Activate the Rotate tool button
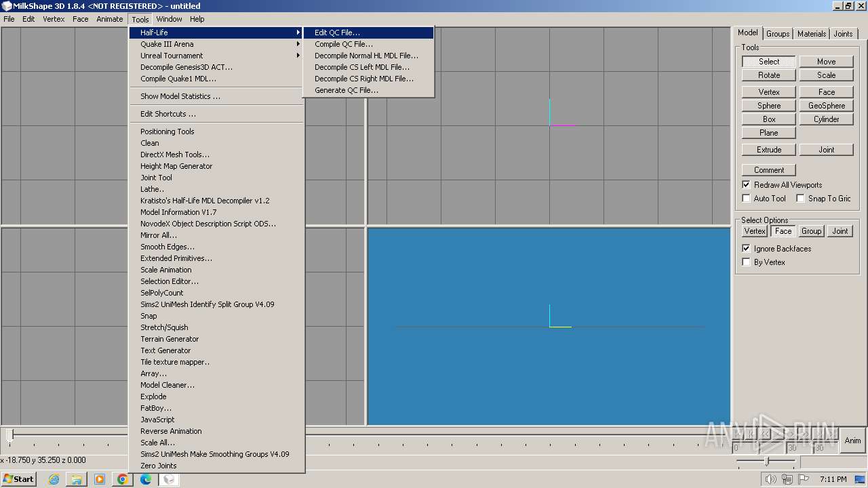 click(x=769, y=75)
